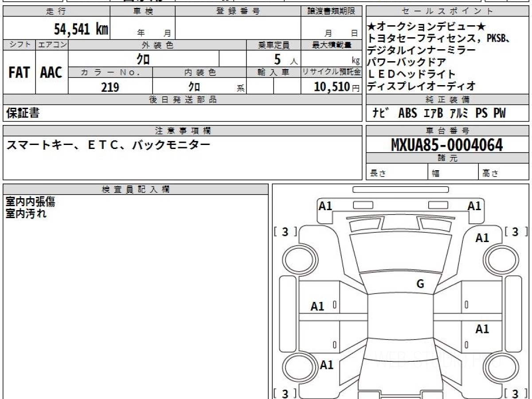Viewport: 532px width, 399px height.
Task: Click the mileage value 54,541 km
Action: (81, 30)
